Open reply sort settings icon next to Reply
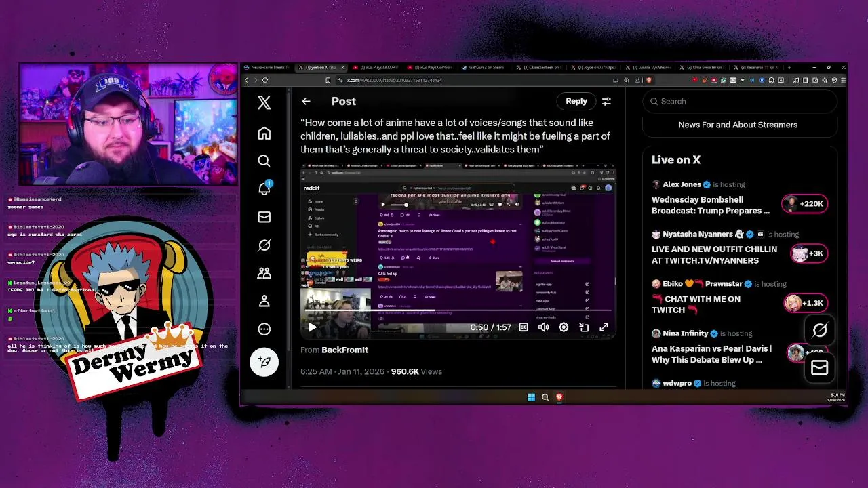Image resolution: width=868 pixels, height=488 pixels. click(606, 101)
